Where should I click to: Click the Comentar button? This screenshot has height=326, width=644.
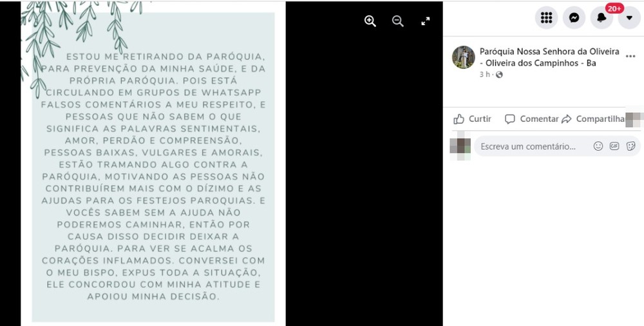click(531, 119)
